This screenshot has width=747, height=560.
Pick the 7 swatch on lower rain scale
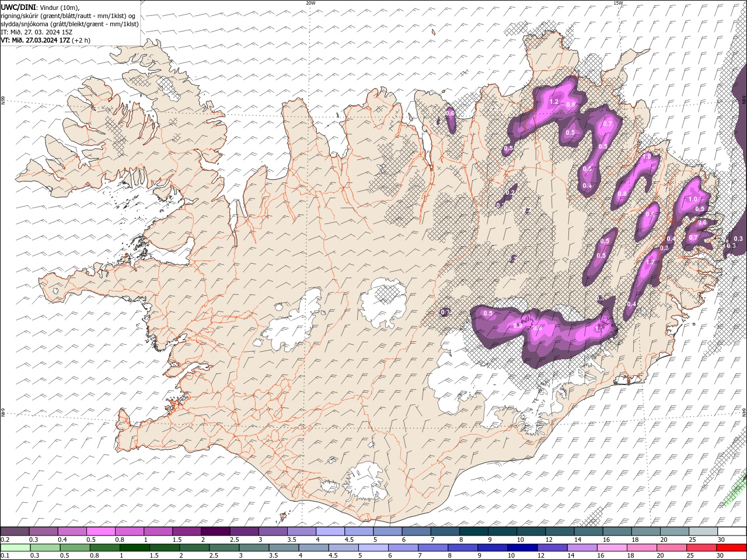click(x=432, y=548)
